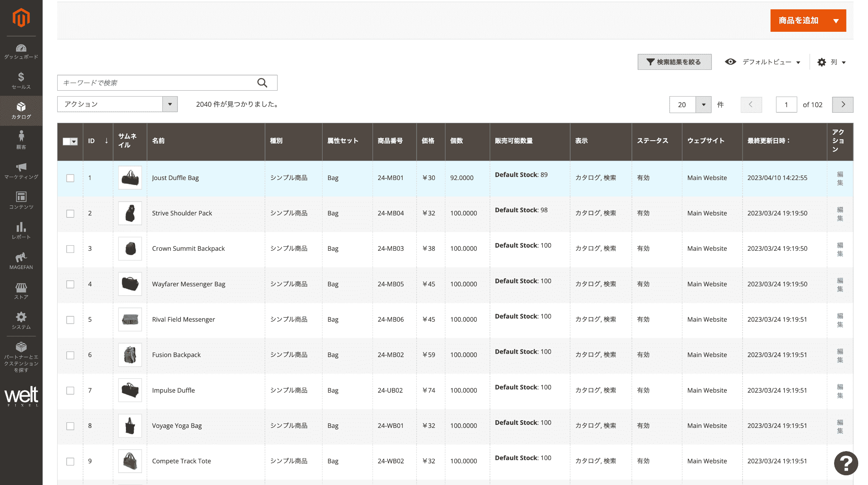Click the 検索結果を絞る filter button
The image size is (868, 485).
(674, 62)
